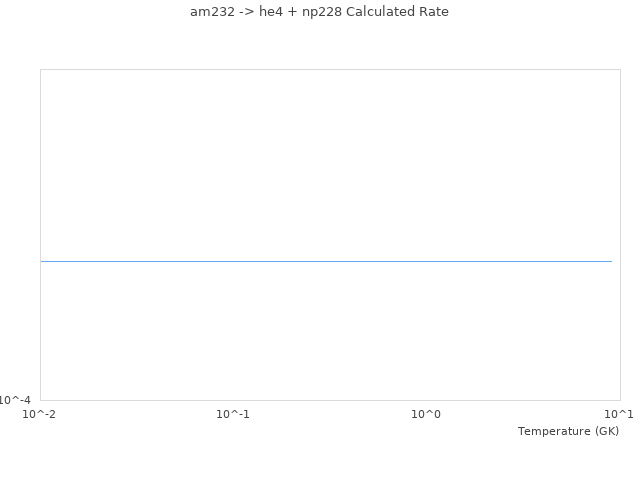Viewport: 640px width, 480px height.
Task: Click the bottom-right corner of the plot frame
Action: [x=620, y=400]
